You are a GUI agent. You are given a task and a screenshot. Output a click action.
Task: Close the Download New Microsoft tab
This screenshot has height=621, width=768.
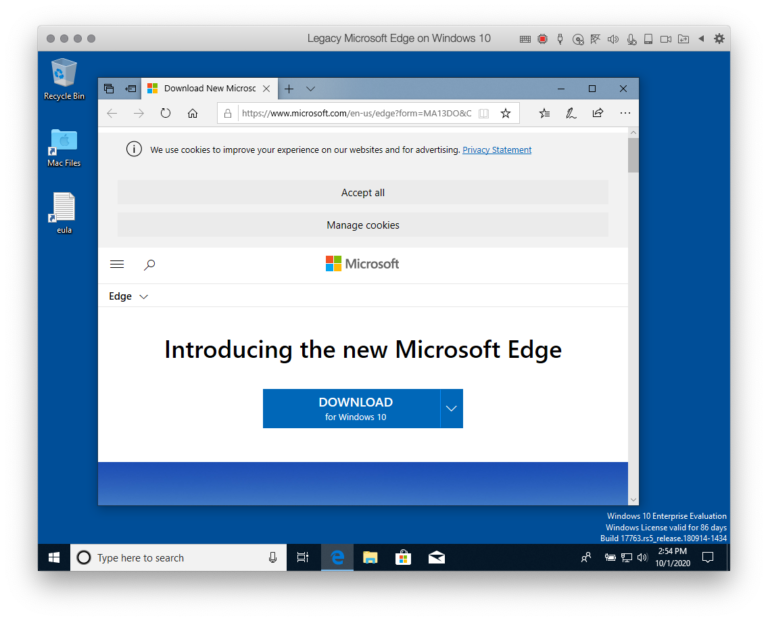[266, 89]
